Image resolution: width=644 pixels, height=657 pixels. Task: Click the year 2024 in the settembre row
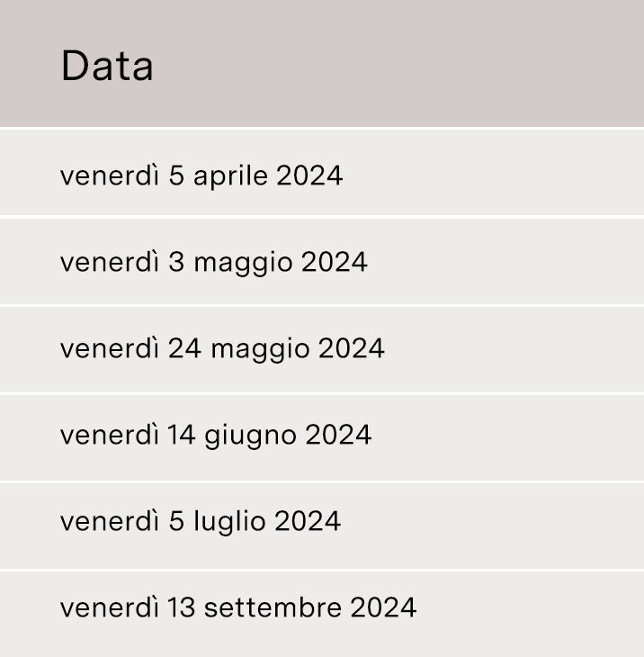pyautogui.click(x=383, y=607)
